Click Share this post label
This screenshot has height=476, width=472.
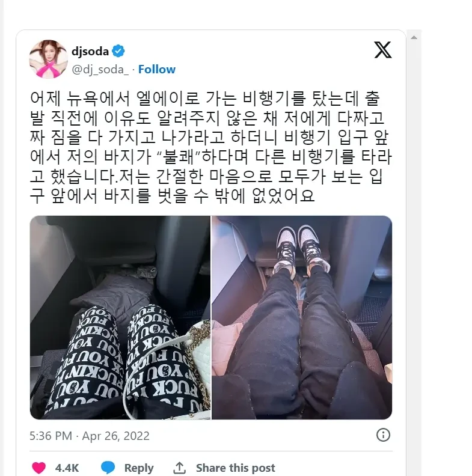pyautogui.click(x=236, y=468)
